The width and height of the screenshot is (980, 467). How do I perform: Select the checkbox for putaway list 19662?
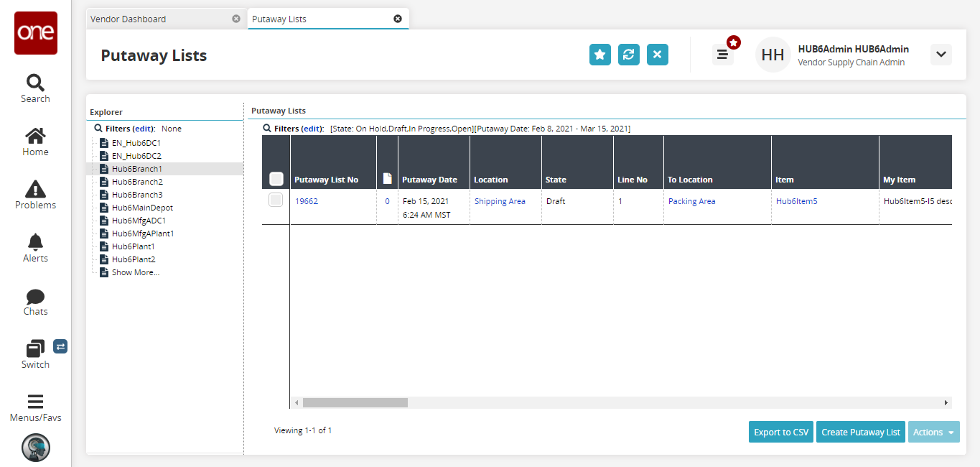click(276, 201)
